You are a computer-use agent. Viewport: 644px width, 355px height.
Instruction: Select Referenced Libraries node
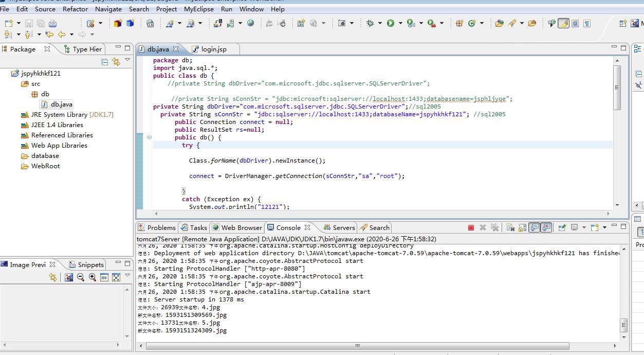(57, 135)
